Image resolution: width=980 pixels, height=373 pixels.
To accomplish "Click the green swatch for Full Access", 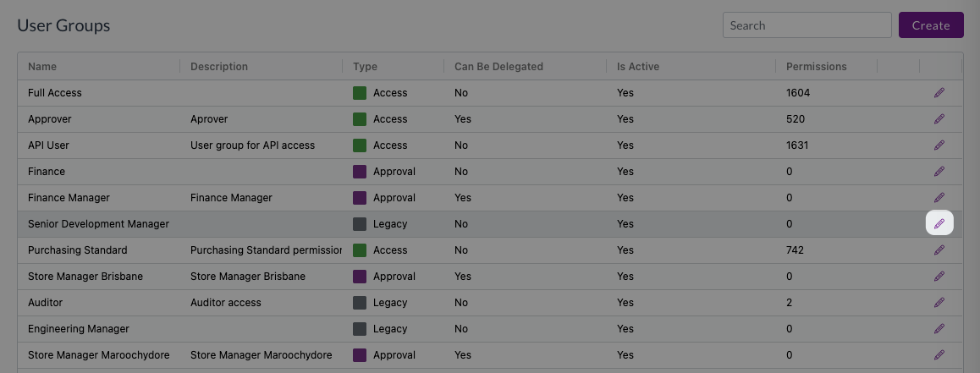I will (x=360, y=93).
